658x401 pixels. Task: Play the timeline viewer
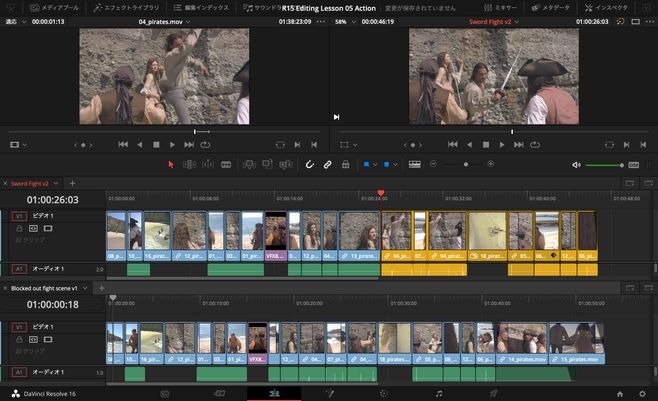[501, 145]
